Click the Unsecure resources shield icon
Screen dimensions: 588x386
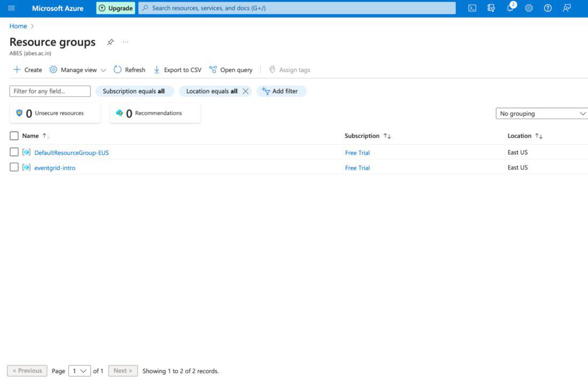point(19,112)
